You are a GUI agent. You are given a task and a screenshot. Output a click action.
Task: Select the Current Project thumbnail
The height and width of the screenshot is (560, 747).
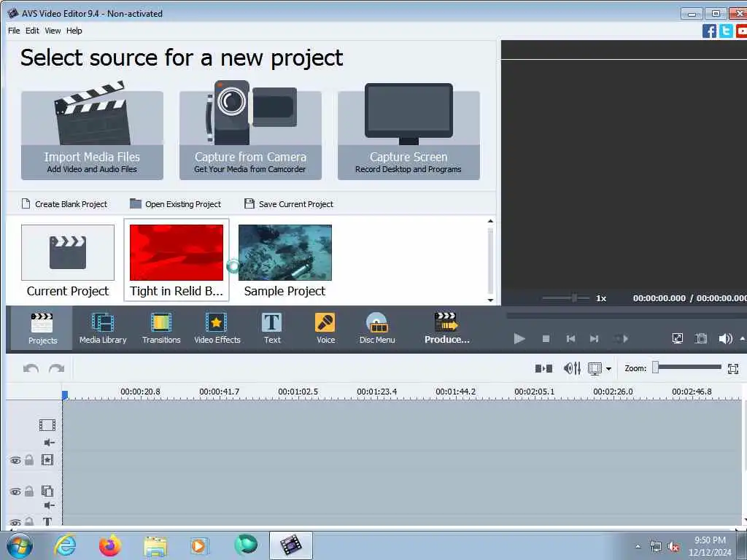tap(68, 260)
